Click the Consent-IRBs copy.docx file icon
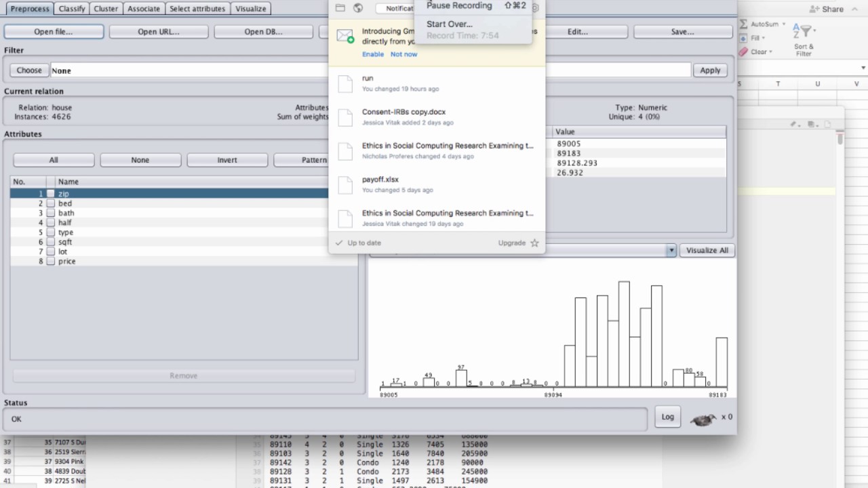The height and width of the screenshot is (488, 868). (346, 117)
